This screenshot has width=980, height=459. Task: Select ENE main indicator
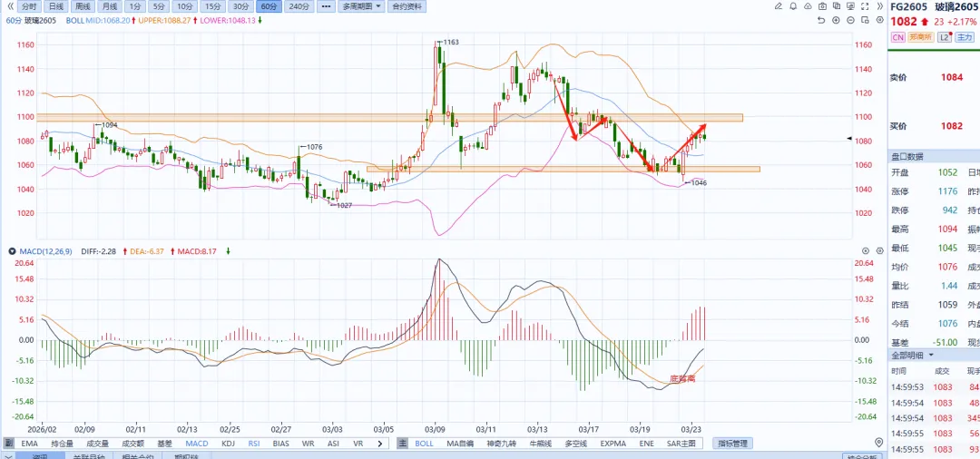(646, 444)
